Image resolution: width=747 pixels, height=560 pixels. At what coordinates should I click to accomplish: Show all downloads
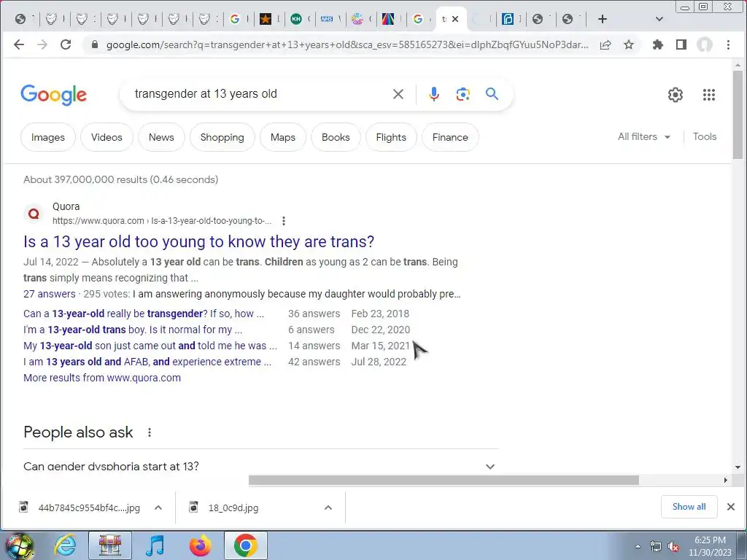[x=689, y=507]
